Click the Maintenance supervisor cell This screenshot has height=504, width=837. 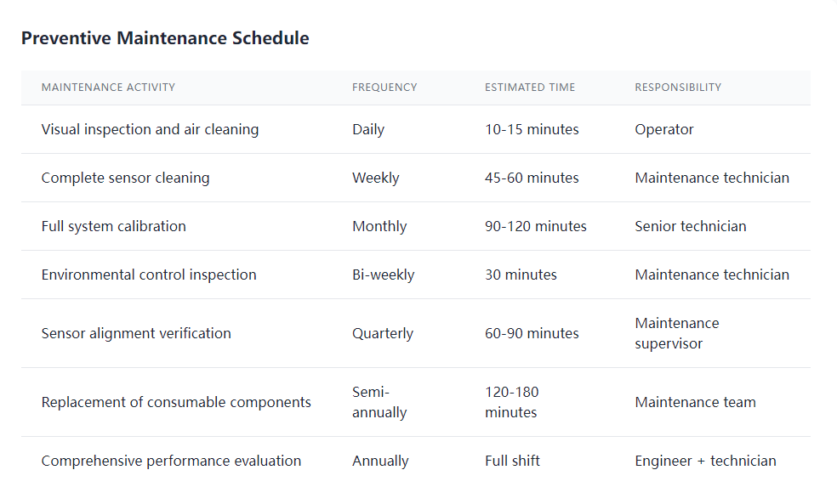[677, 333]
